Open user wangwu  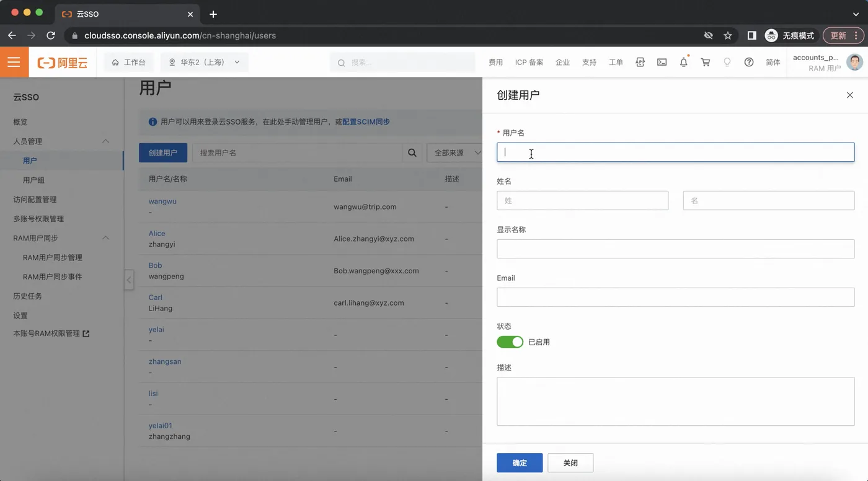(162, 201)
